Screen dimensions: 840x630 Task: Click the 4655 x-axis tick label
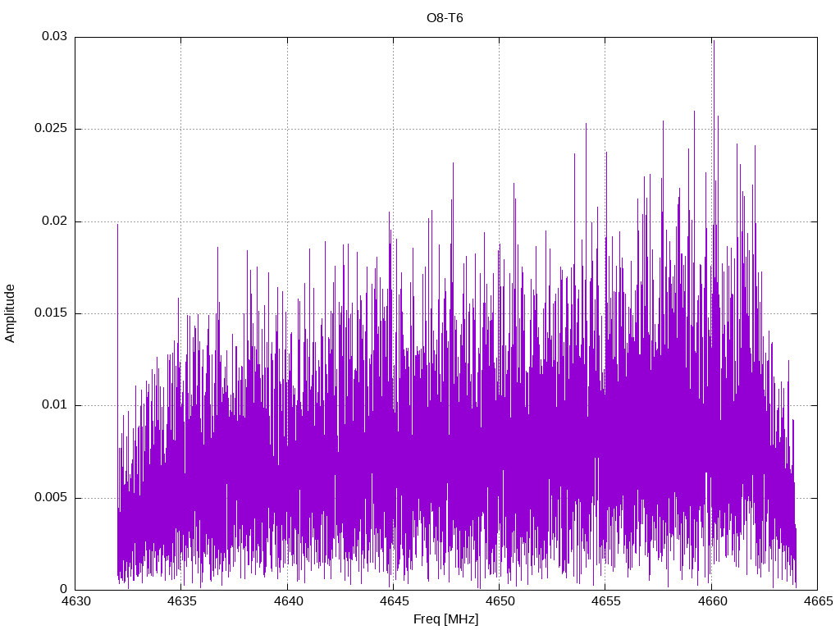pyautogui.click(x=606, y=601)
